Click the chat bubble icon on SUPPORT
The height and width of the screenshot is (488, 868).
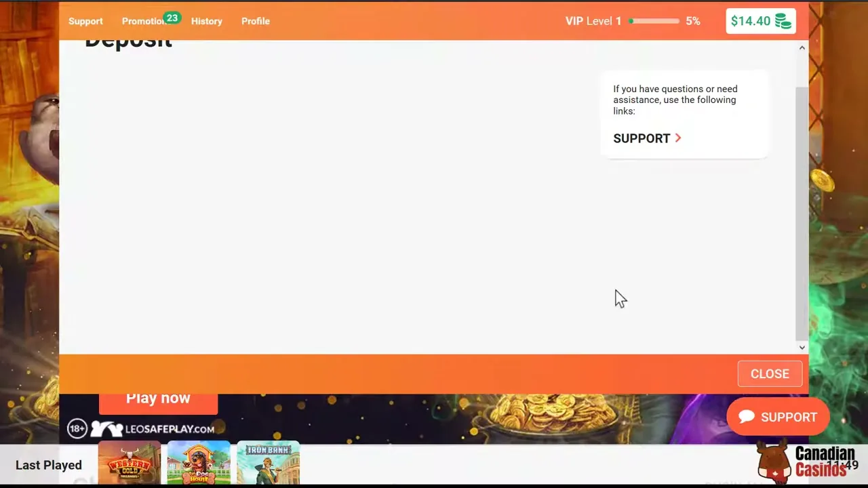[x=747, y=417]
